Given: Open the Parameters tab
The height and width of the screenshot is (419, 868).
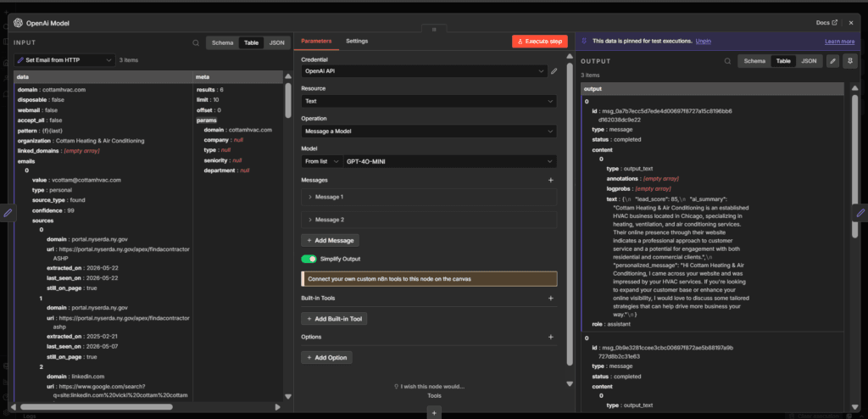Looking at the screenshot, I should click(x=316, y=41).
